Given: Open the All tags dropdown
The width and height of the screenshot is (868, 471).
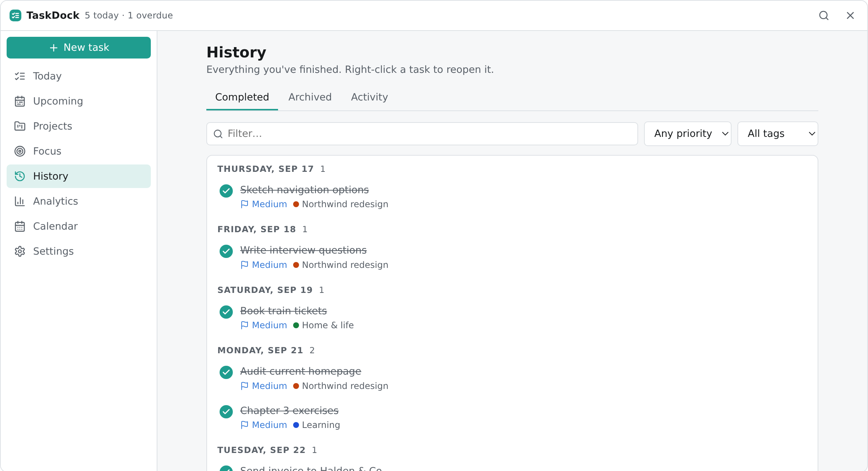Looking at the screenshot, I should (778, 134).
